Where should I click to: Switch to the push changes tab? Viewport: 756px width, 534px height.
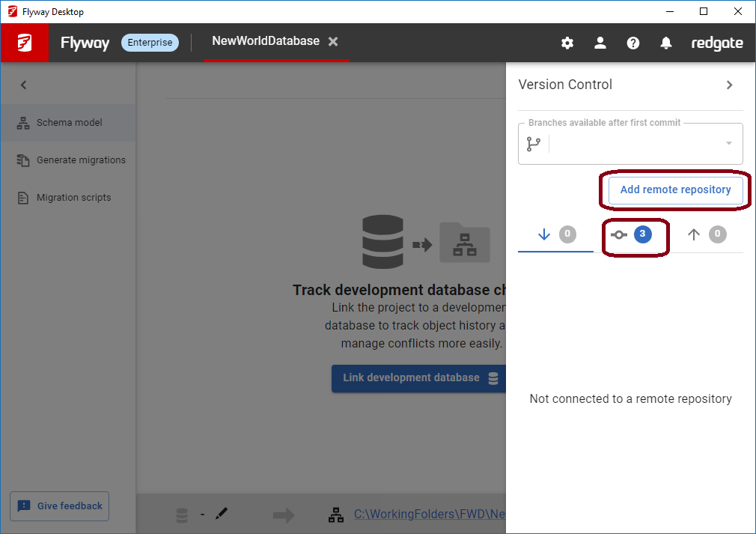pyautogui.click(x=705, y=234)
